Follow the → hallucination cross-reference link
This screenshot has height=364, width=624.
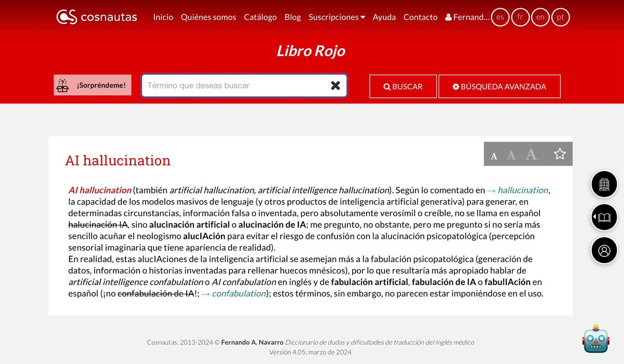coord(517,190)
